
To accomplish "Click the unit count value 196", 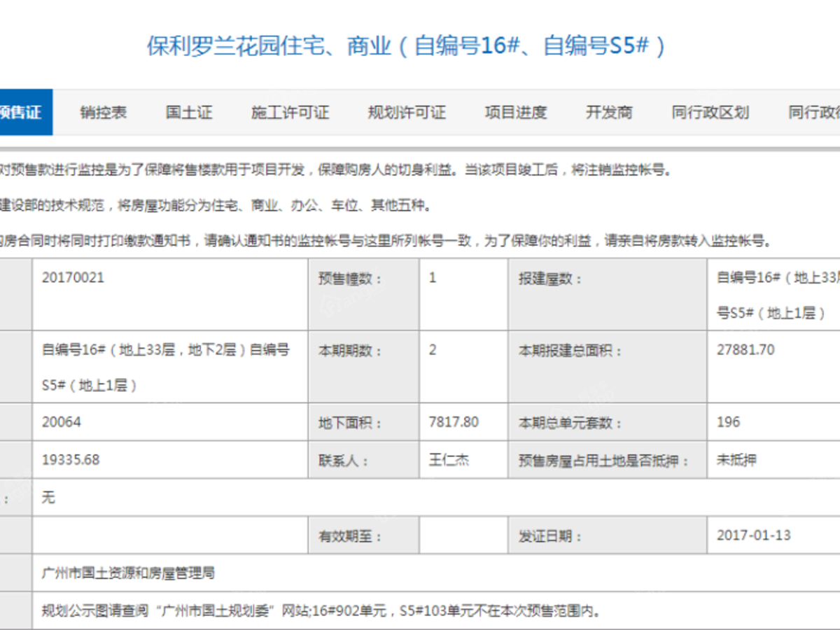I will (729, 422).
